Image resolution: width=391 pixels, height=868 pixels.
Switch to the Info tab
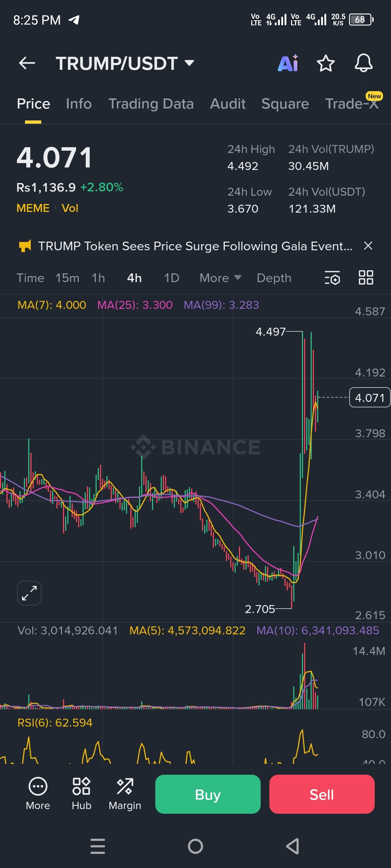pyautogui.click(x=79, y=104)
